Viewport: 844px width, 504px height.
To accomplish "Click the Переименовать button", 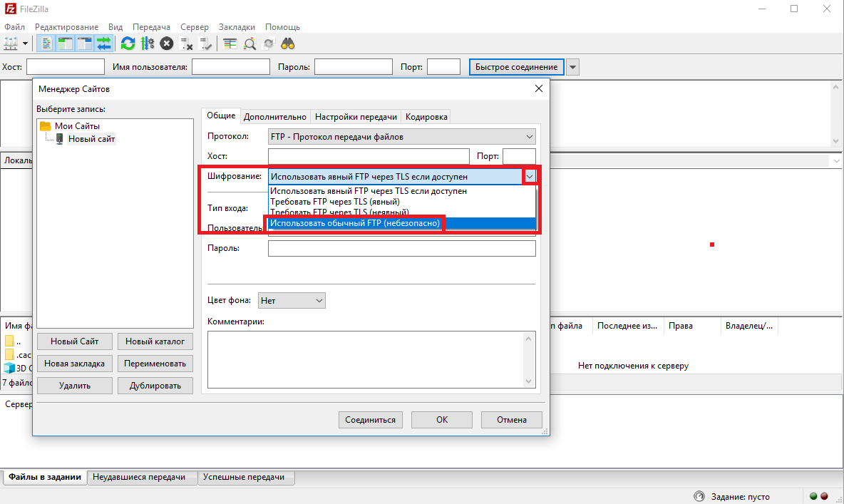I will pos(155,364).
